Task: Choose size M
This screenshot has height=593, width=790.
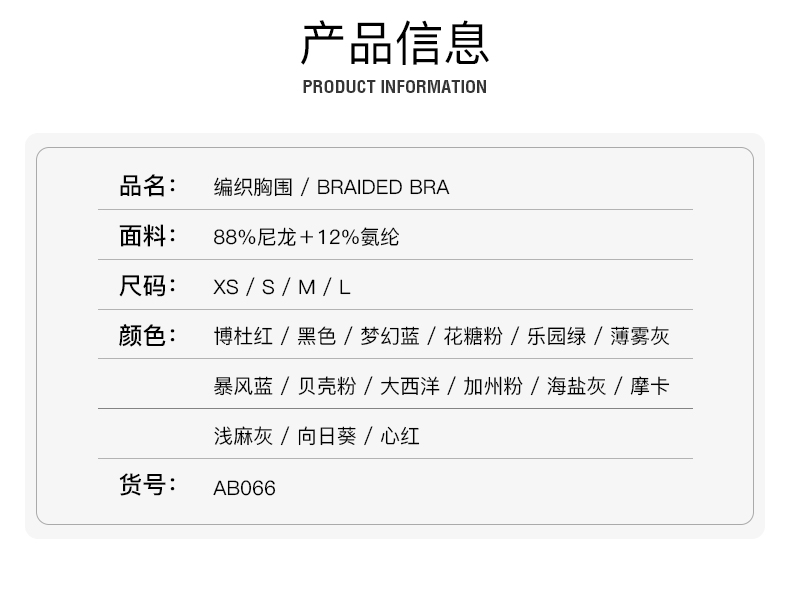Action: [306, 288]
